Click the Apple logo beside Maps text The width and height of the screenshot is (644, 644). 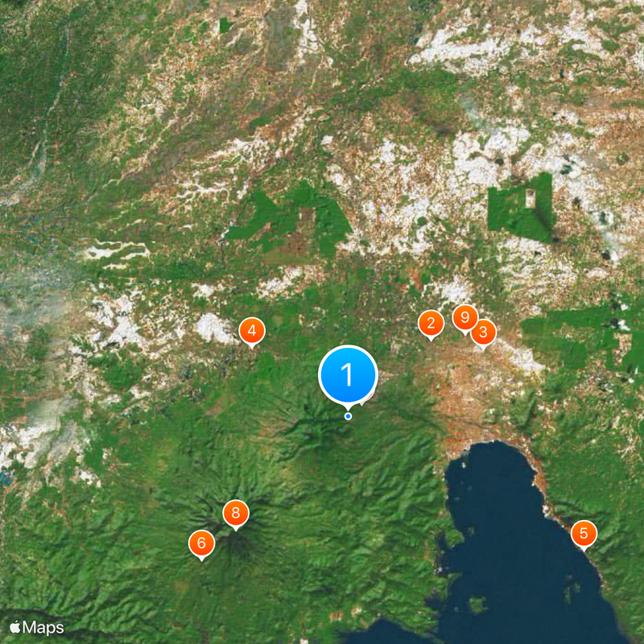tap(14, 627)
